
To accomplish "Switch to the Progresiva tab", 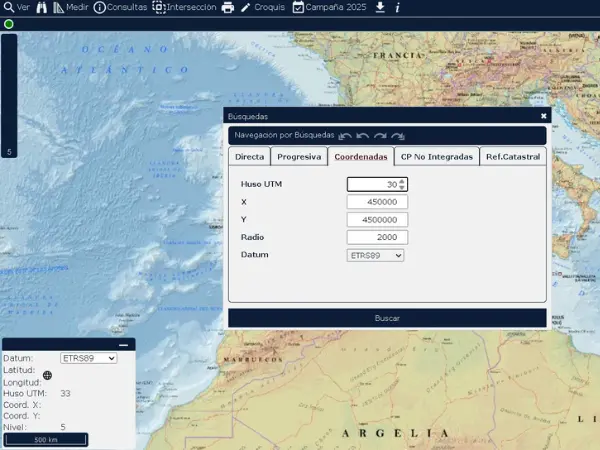I will point(299,157).
